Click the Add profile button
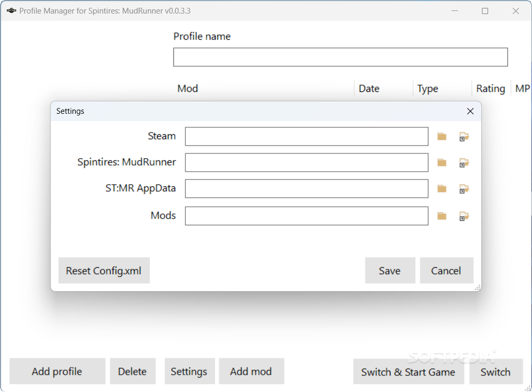Screen dimensions: 532x392 57,371
